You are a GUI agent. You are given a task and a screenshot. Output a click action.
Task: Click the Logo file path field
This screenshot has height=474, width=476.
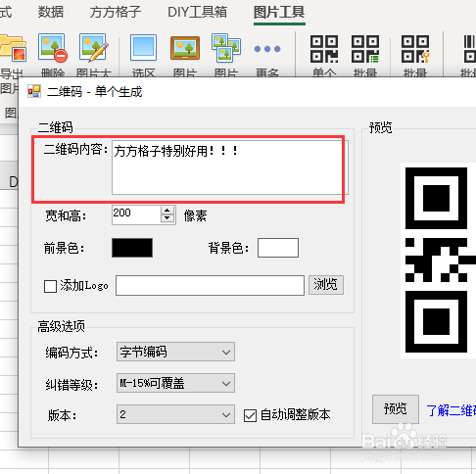tap(210, 286)
